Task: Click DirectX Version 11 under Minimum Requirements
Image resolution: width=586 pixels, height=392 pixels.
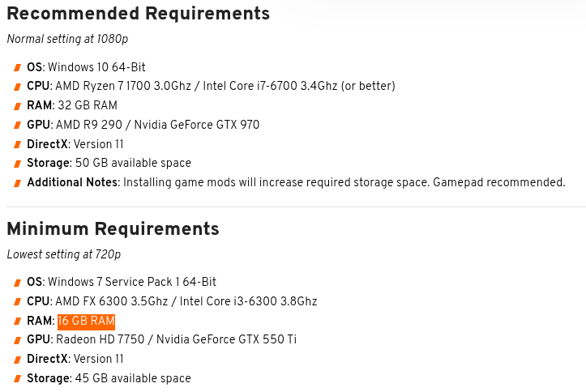Action: [75, 359]
